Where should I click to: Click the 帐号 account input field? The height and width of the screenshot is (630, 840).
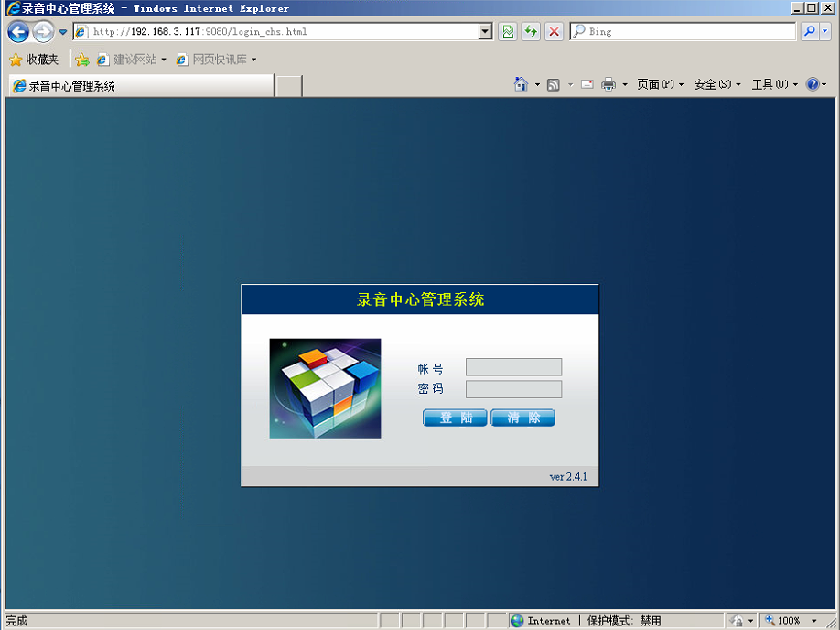513,367
